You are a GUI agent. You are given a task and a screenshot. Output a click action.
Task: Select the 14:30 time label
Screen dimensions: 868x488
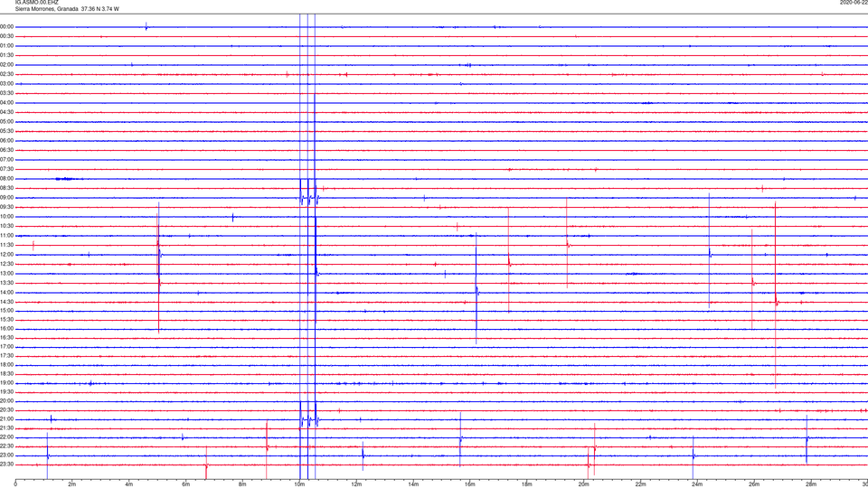pos(7,302)
